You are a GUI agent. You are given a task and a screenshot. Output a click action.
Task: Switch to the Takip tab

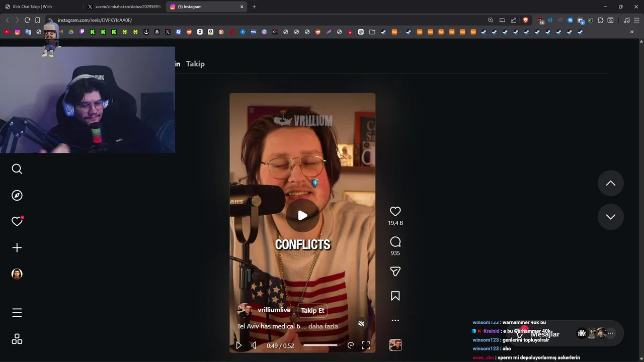click(x=195, y=64)
